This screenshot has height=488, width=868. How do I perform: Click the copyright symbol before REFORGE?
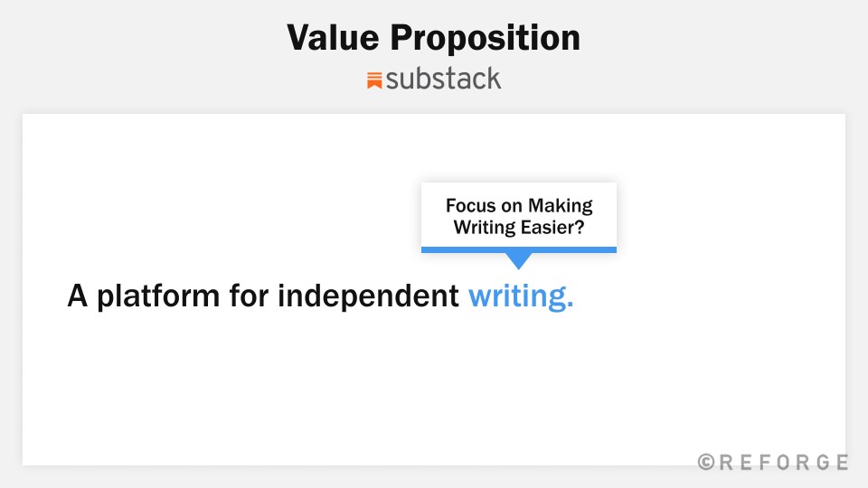point(706,462)
